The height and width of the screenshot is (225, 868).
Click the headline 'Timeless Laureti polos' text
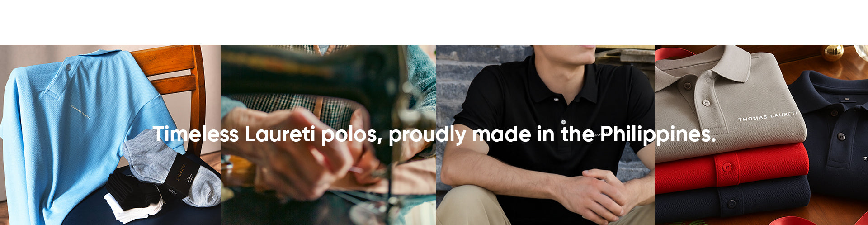[266, 134]
